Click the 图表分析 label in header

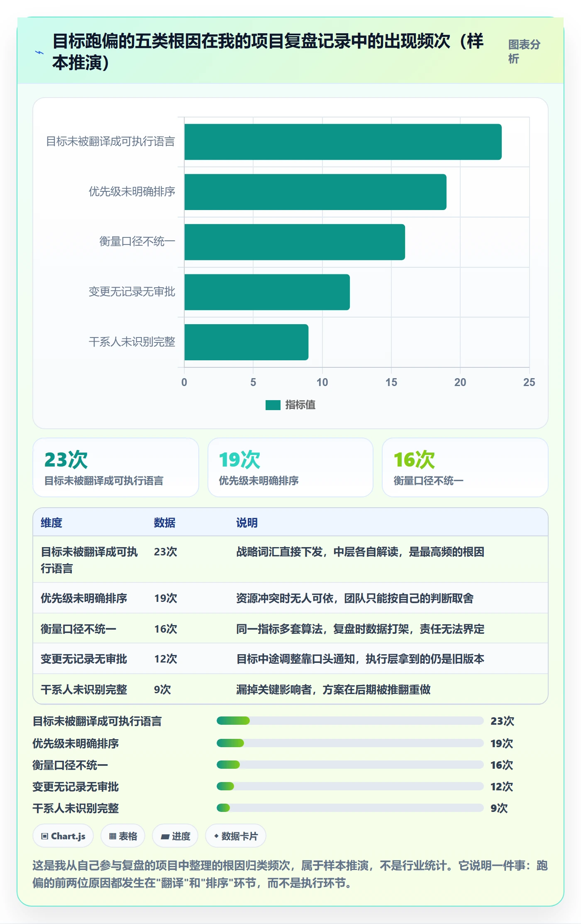[x=524, y=51]
